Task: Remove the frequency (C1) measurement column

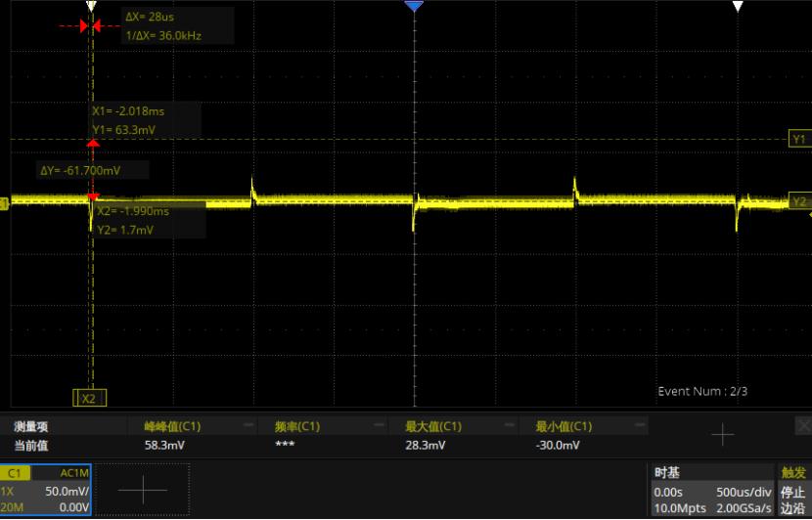Action: coord(379,426)
